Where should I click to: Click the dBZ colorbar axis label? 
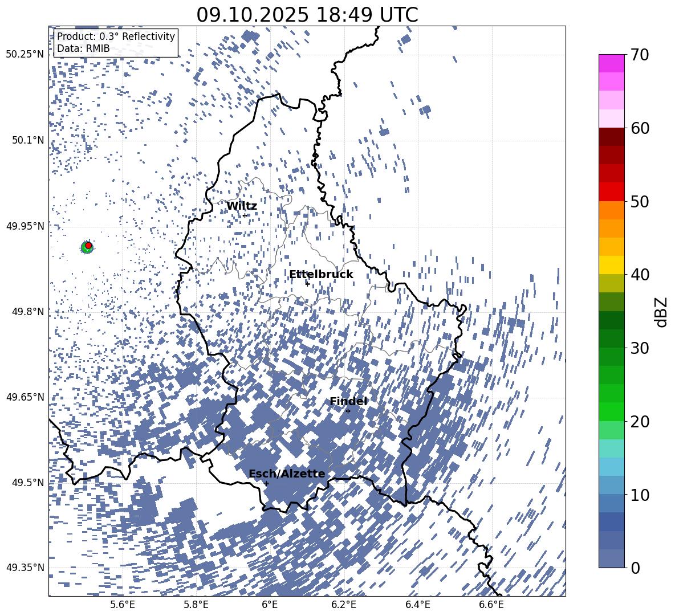pyautogui.click(x=661, y=312)
